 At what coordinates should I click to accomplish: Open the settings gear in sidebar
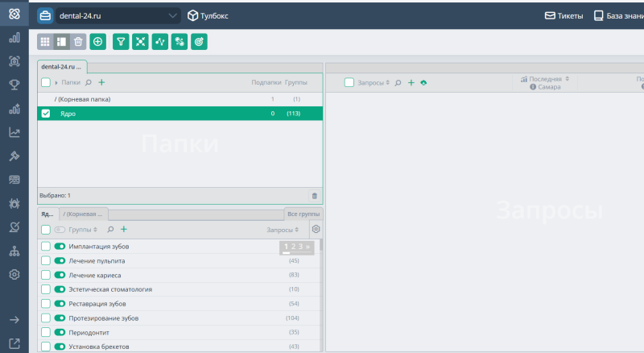tap(14, 274)
